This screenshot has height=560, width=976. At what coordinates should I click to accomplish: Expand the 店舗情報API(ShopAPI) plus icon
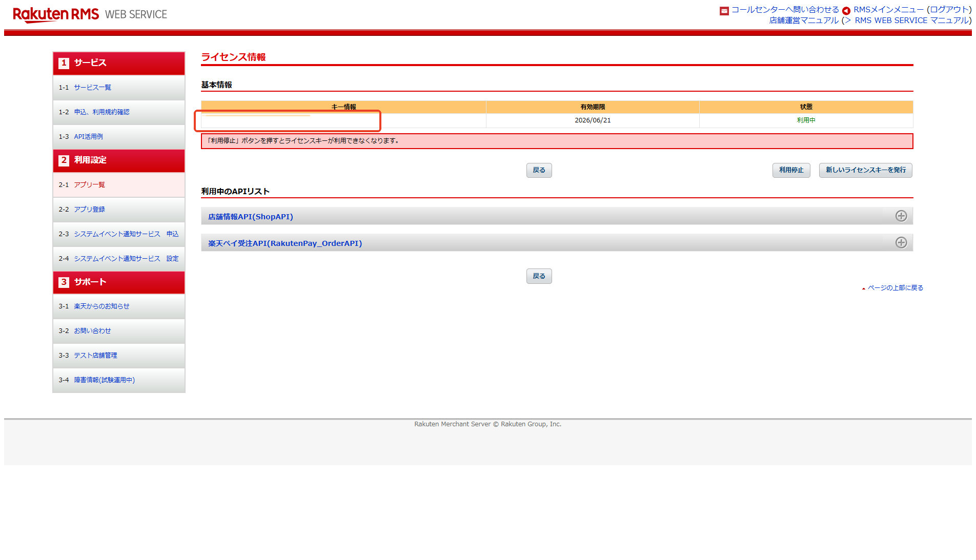coord(901,216)
